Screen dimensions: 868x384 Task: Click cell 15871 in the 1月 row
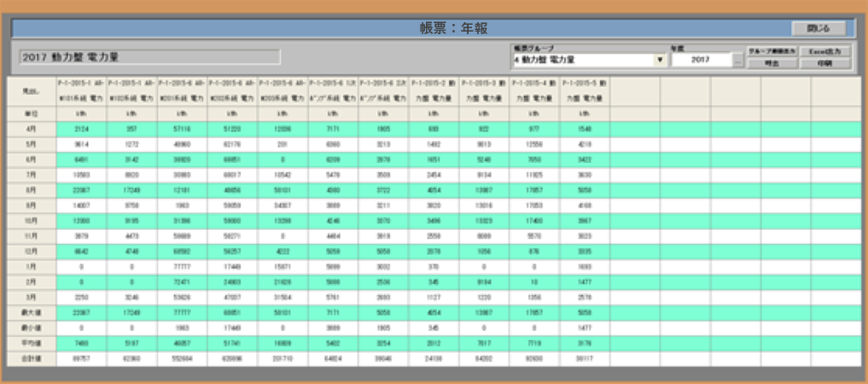(283, 267)
